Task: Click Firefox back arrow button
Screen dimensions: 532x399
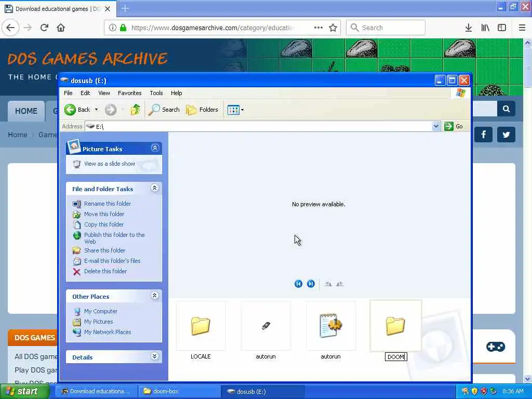Action: [10, 28]
